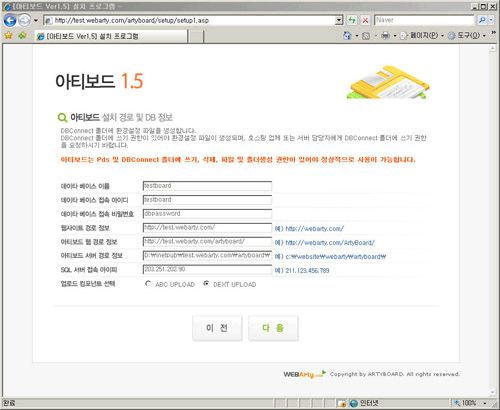
Task: Click the Print printer icon
Action: click(385, 35)
